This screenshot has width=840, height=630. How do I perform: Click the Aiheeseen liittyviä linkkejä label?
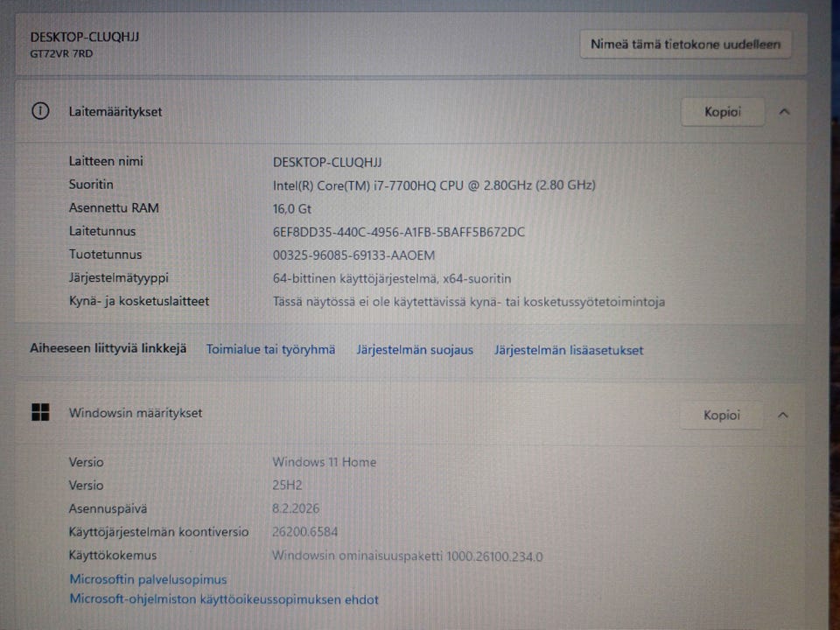click(108, 348)
